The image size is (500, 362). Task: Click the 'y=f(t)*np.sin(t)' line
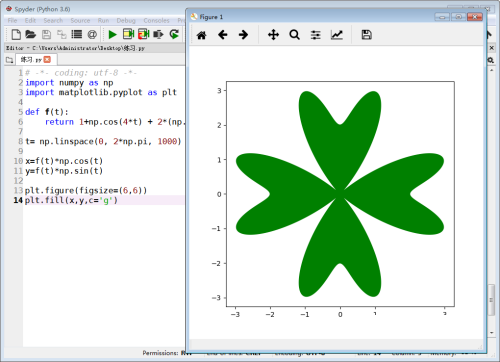coord(64,171)
